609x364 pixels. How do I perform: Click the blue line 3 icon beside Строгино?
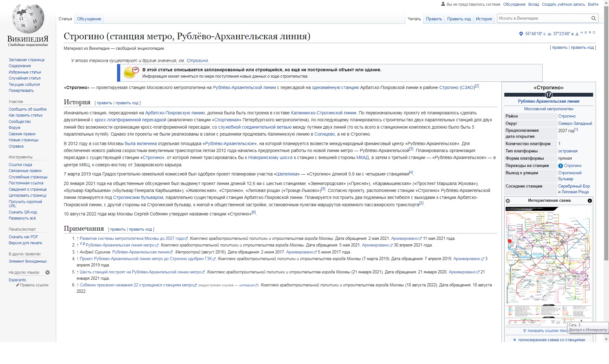[x=560, y=166]
